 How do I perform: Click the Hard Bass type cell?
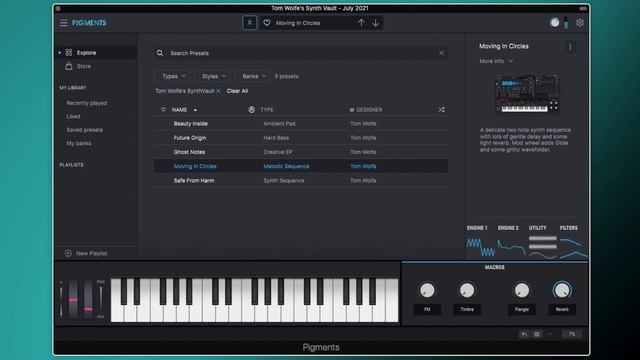tap(276, 138)
